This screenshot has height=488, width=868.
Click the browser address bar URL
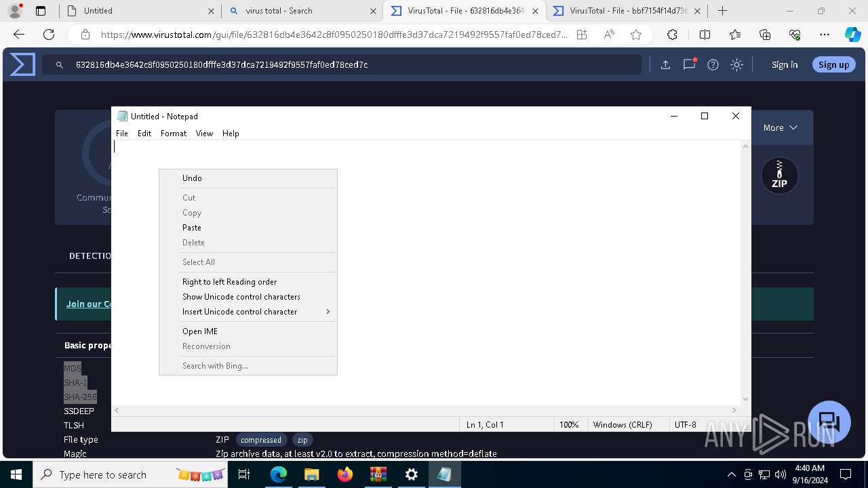(x=334, y=35)
